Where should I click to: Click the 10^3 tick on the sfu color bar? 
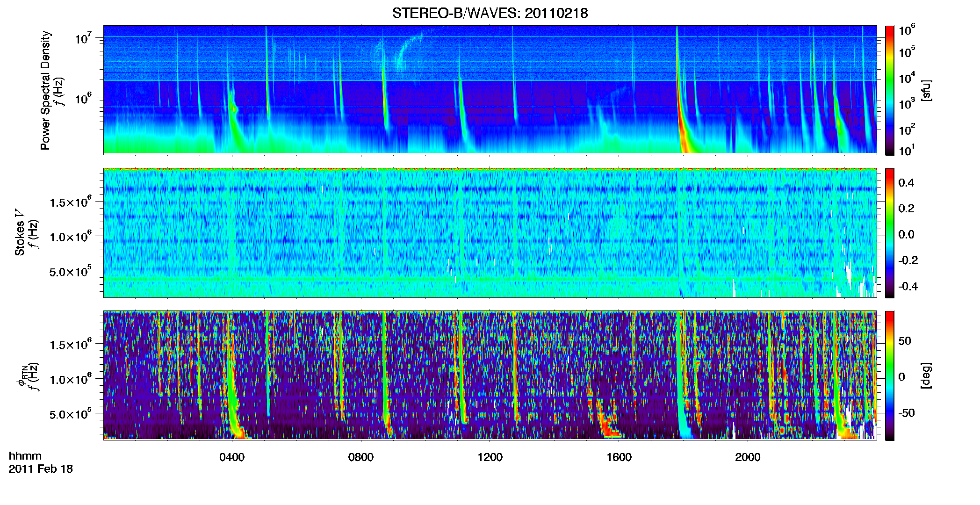click(x=907, y=103)
